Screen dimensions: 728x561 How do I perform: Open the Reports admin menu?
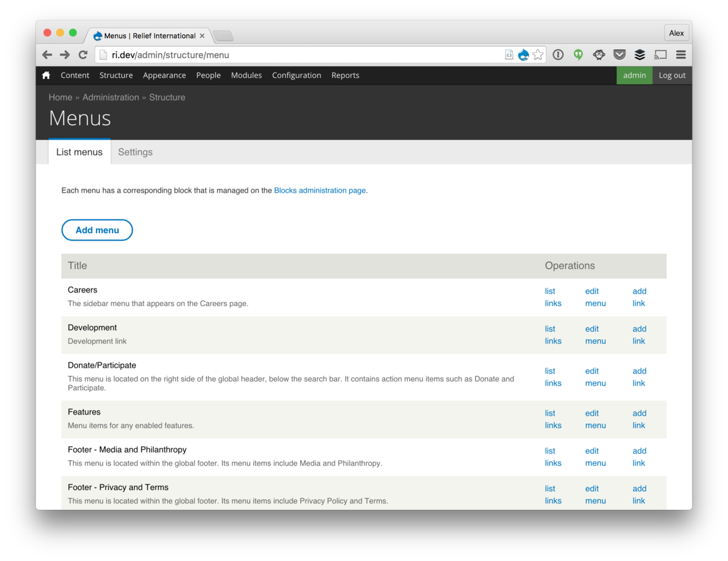(346, 75)
